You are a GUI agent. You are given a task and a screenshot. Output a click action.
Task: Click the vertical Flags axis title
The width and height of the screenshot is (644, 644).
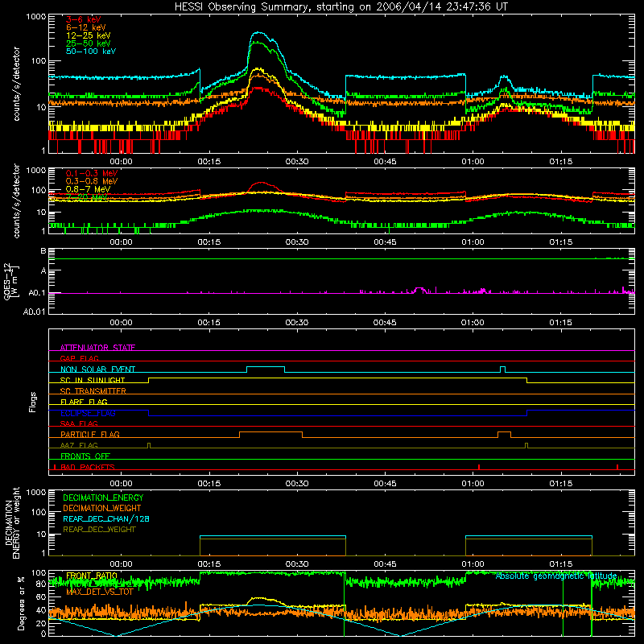32,402
